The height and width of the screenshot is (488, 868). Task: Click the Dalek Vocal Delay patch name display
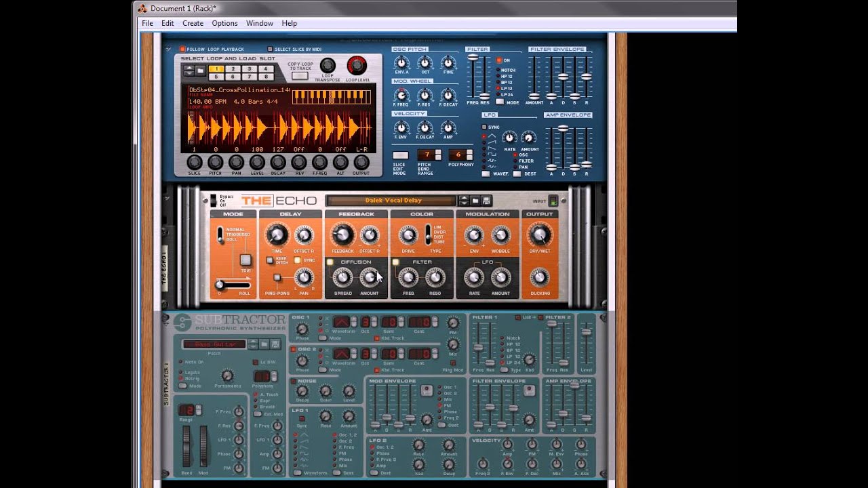pos(390,201)
